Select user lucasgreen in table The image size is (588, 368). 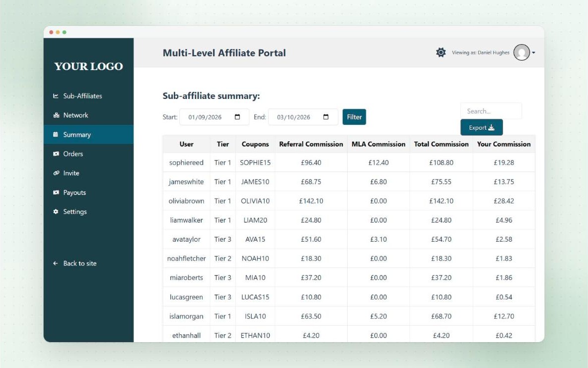coord(186,297)
